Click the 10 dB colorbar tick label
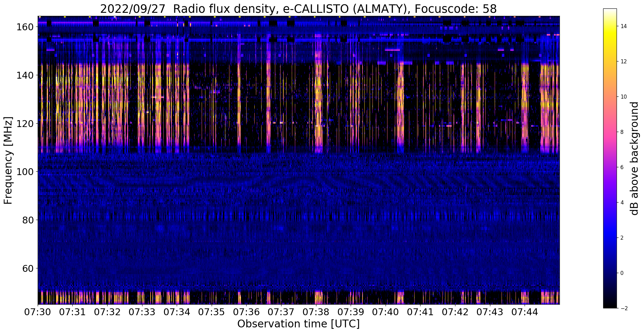Image resolution: width=644 pixels, height=333 pixels. click(x=623, y=97)
